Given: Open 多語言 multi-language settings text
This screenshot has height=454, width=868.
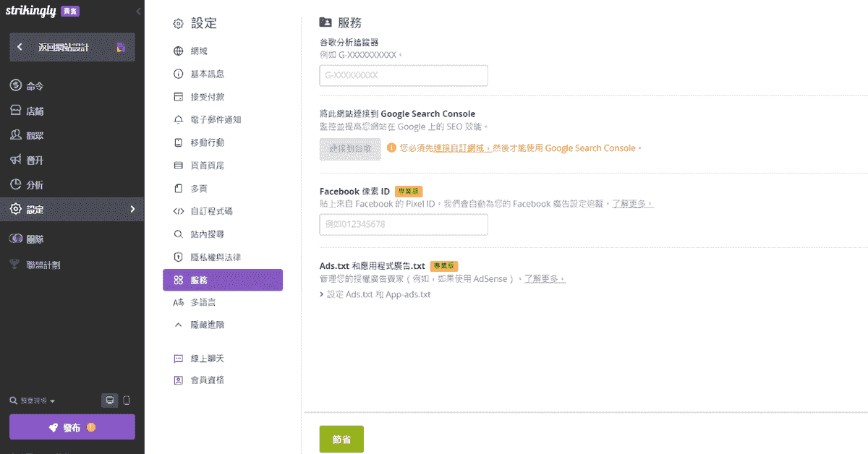Looking at the screenshot, I should 203,302.
